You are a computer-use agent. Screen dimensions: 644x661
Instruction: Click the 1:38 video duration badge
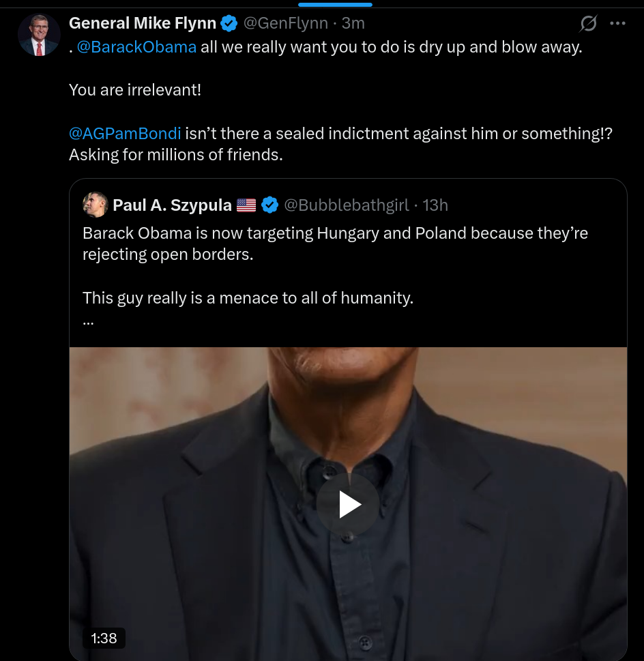[104, 638]
